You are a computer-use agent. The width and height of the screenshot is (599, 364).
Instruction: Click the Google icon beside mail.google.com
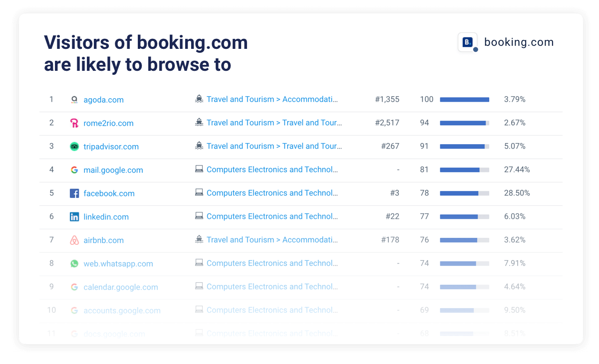[74, 170]
